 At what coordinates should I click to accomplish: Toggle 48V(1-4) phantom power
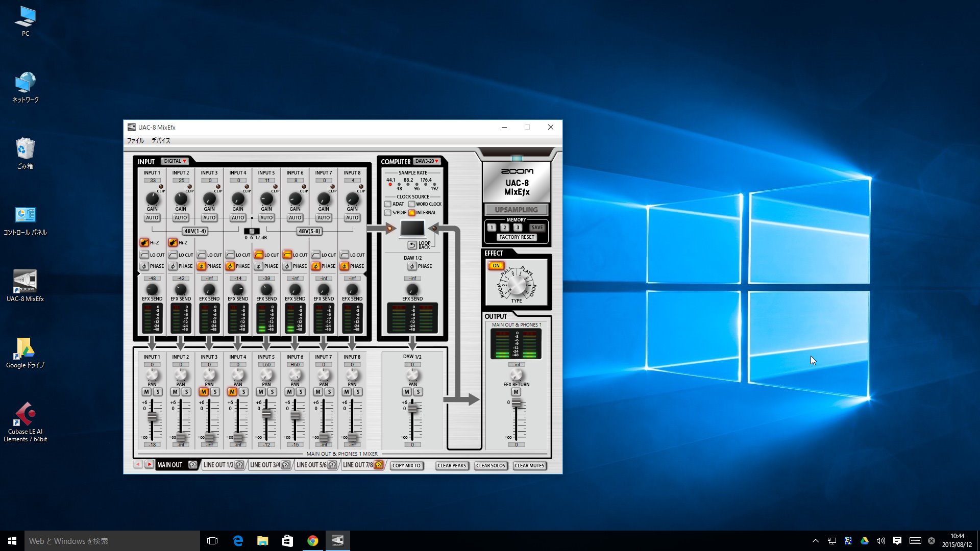tap(195, 231)
